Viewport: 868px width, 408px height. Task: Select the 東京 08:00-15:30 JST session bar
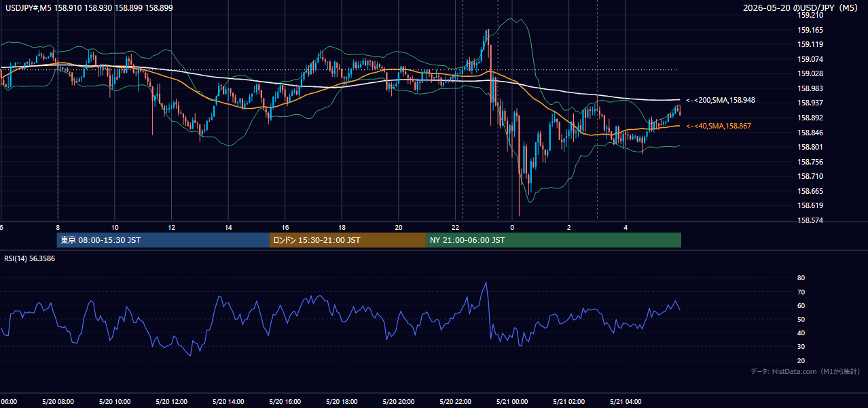click(164, 240)
